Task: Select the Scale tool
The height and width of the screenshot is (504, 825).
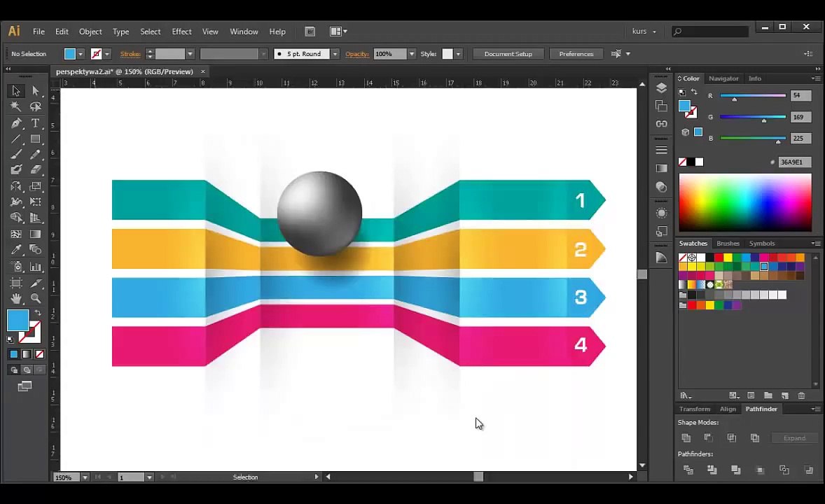Action: coord(35,186)
